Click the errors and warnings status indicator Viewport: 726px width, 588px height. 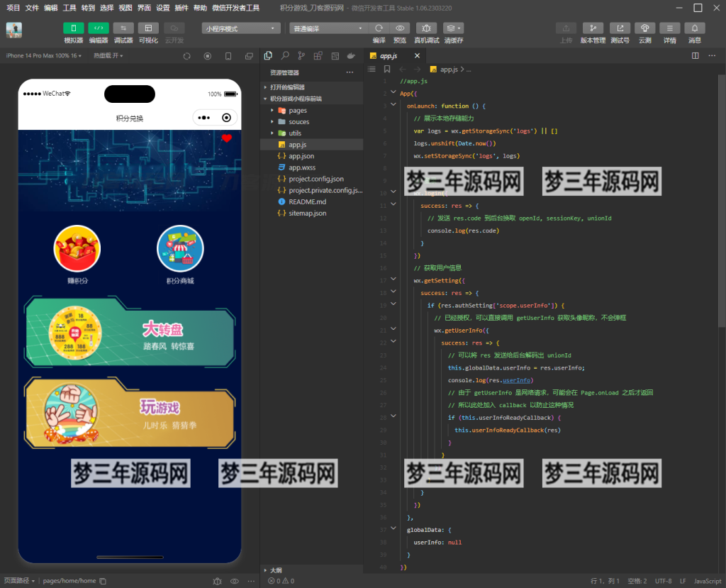(281, 581)
